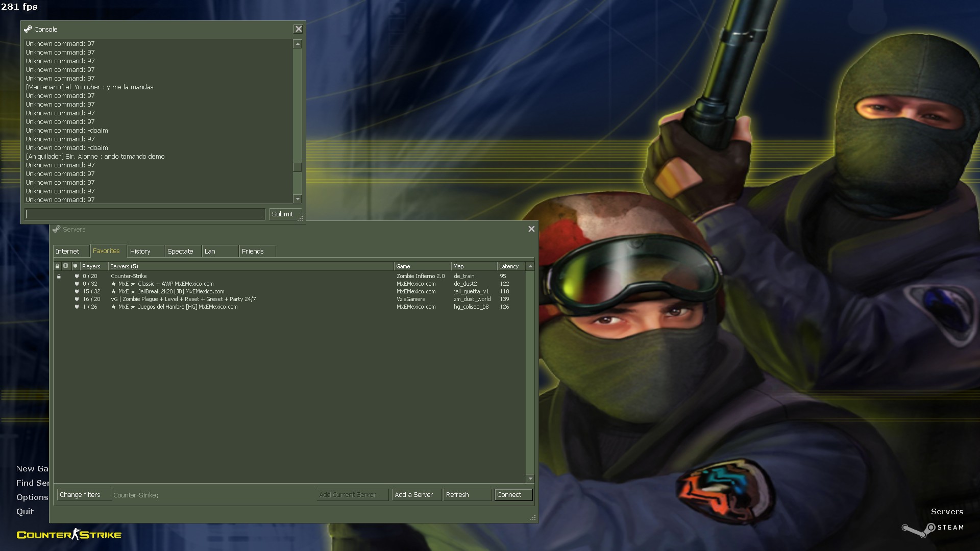
Task: Click shield icon on the 1 / 26 row
Action: 77,307
